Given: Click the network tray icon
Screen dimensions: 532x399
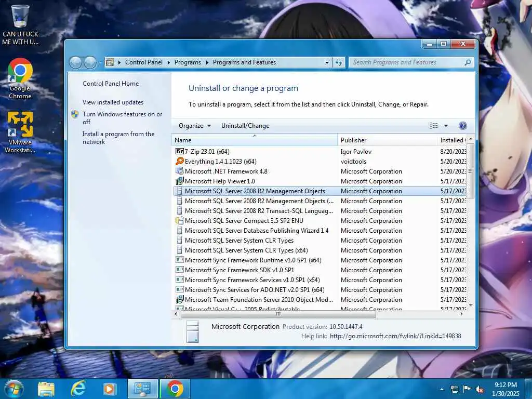Looking at the screenshot, I should coord(454,389).
